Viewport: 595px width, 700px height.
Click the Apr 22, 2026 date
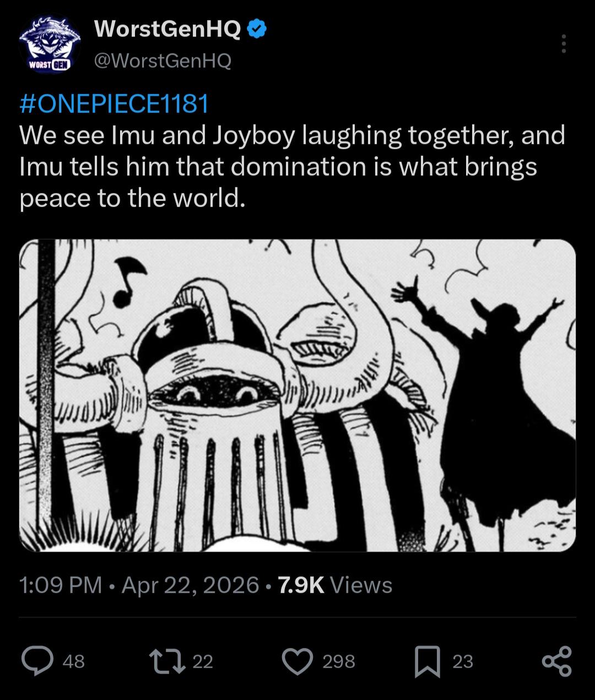pyautogui.click(x=190, y=585)
